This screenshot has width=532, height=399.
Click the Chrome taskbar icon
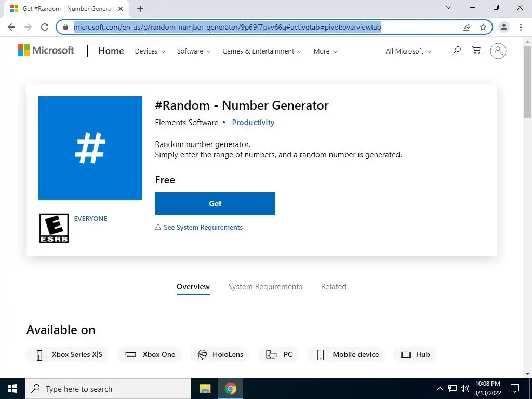click(x=230, y=389)
